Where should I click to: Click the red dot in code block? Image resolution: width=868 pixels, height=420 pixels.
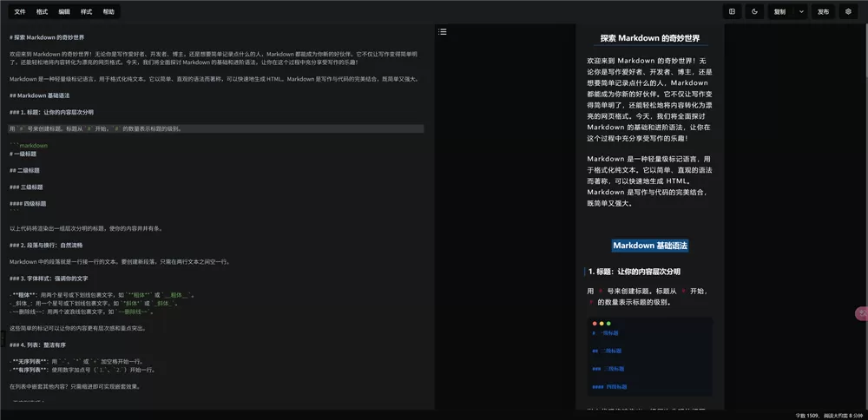click(595, 324)
